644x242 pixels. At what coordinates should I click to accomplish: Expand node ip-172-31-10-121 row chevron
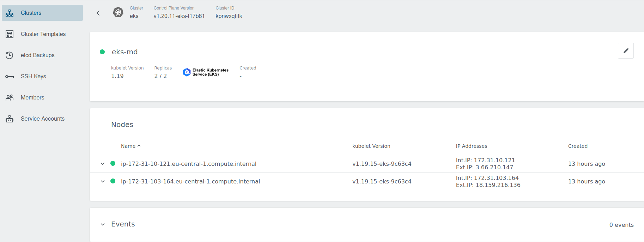tap(103, 164)
